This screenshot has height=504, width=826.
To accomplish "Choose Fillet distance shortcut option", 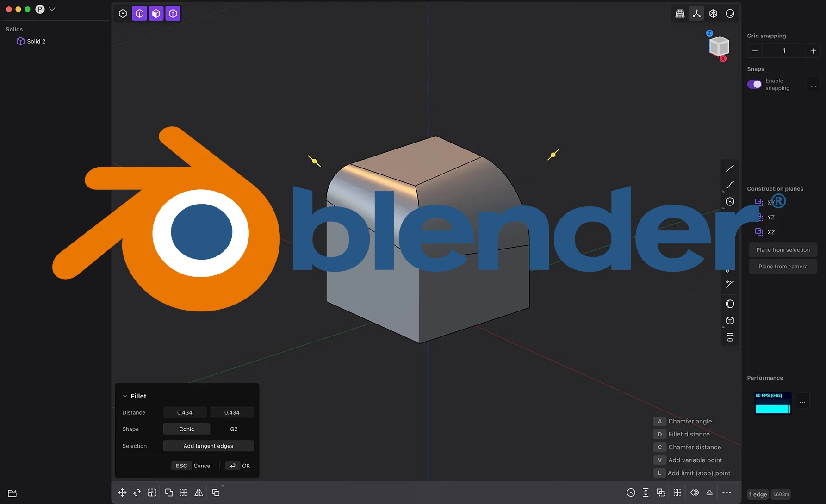I will point(682,434).
